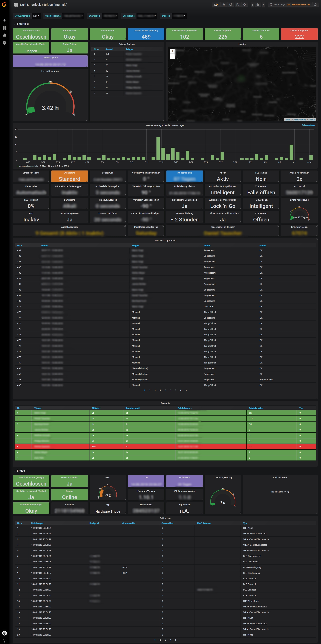Zoom out the time range
321x644 pixels.
click(258, 5)
